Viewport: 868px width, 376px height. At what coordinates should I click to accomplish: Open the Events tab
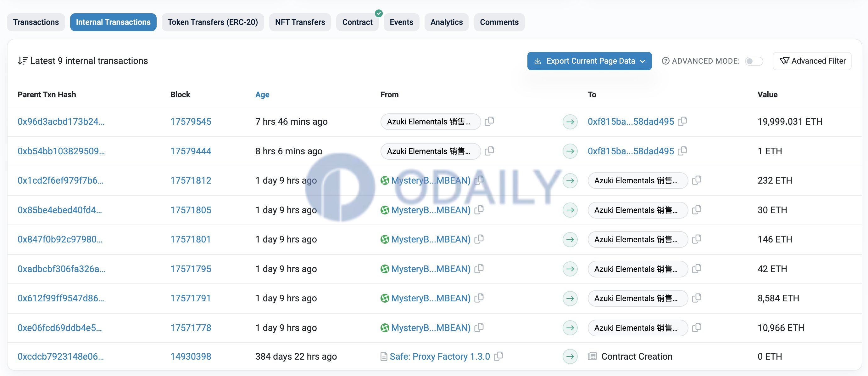401,22
